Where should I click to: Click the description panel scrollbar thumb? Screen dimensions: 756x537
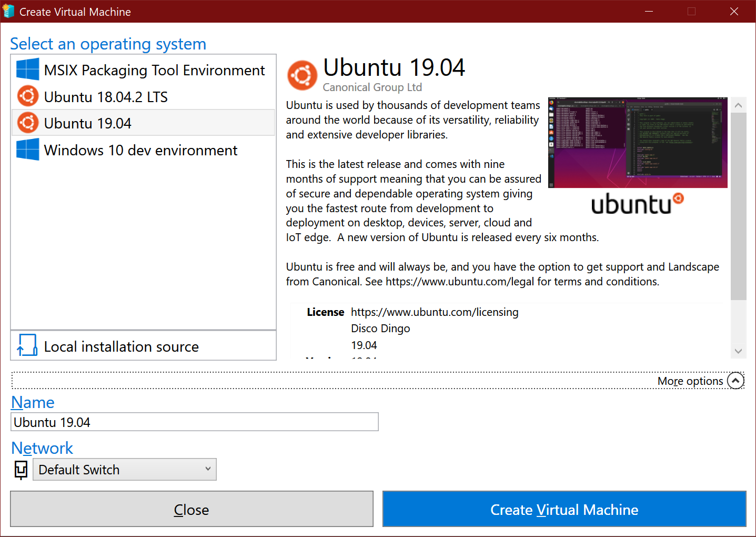point(738,206)
